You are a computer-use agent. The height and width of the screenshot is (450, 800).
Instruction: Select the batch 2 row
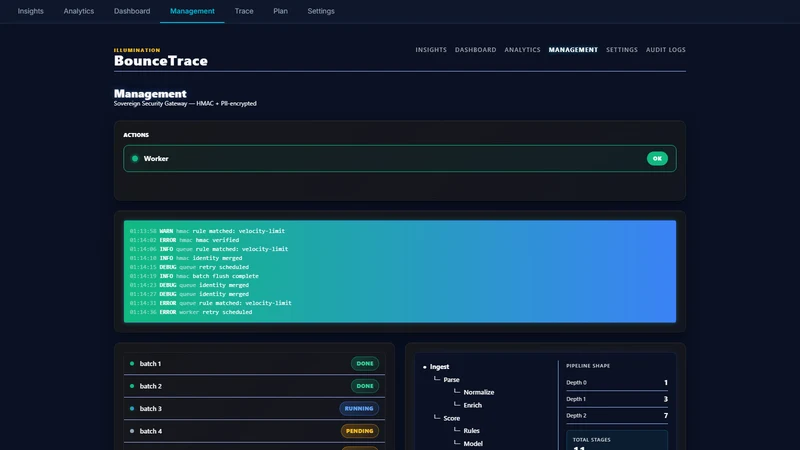254,386
